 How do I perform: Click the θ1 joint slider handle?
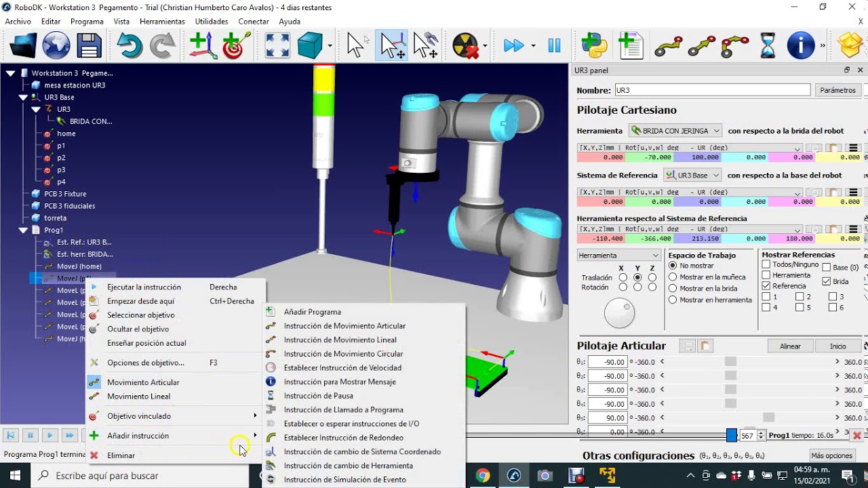[x=730, y=362]
